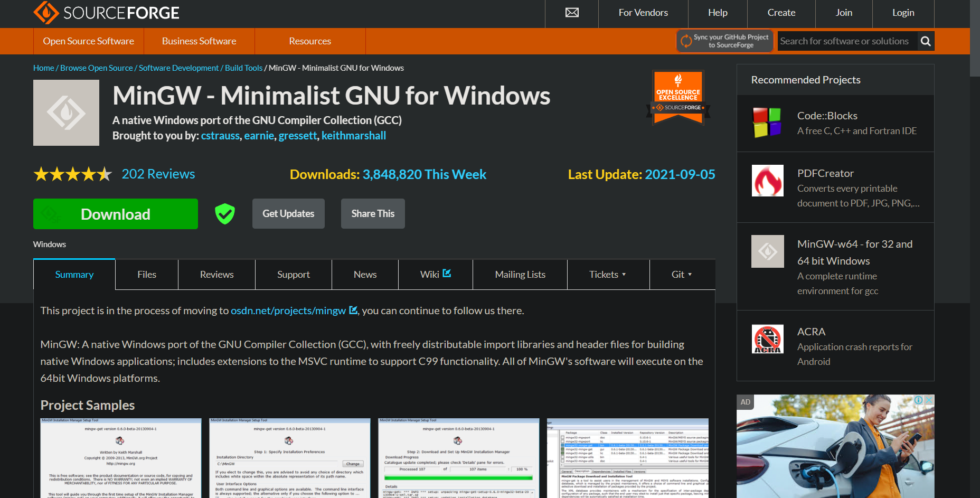The height and width of the screenshot is (498, 980).
Task: Open the Open Source Software menu
Action: pyautogui.click(x=89, y=41)
